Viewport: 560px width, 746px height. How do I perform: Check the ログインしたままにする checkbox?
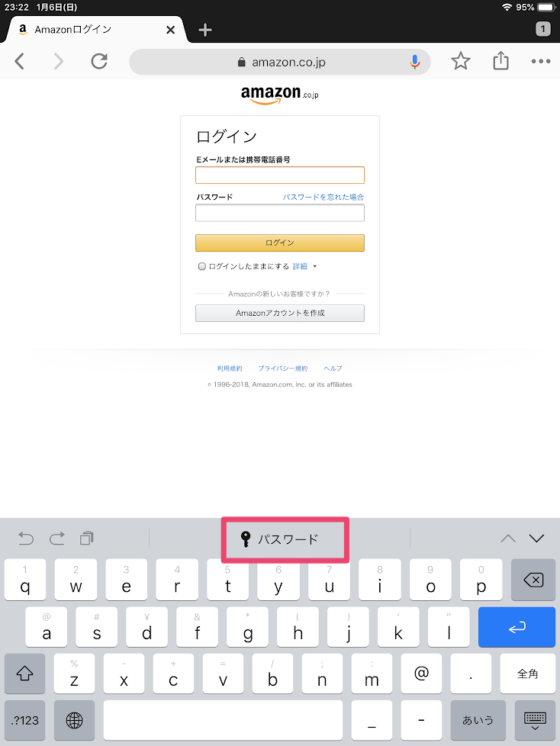pos(201,266)
